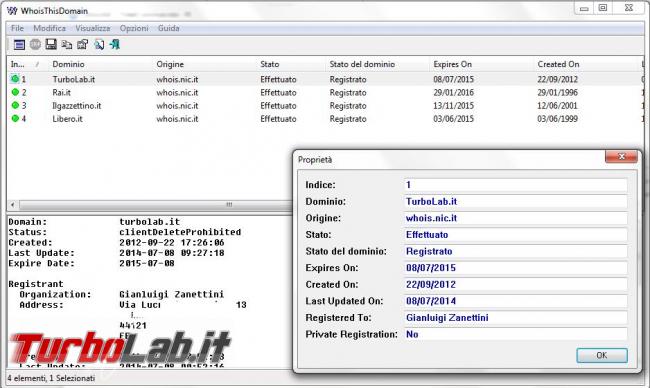Click the Registrant heading in whois pane
Image resolution: width=650 pixels, height=388 pixels.
[36, 284]
